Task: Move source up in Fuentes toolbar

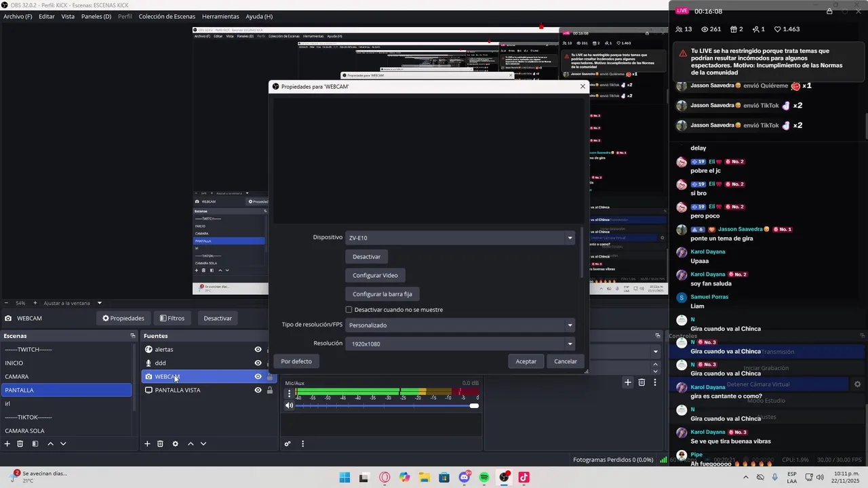Action: click(191, 444)
